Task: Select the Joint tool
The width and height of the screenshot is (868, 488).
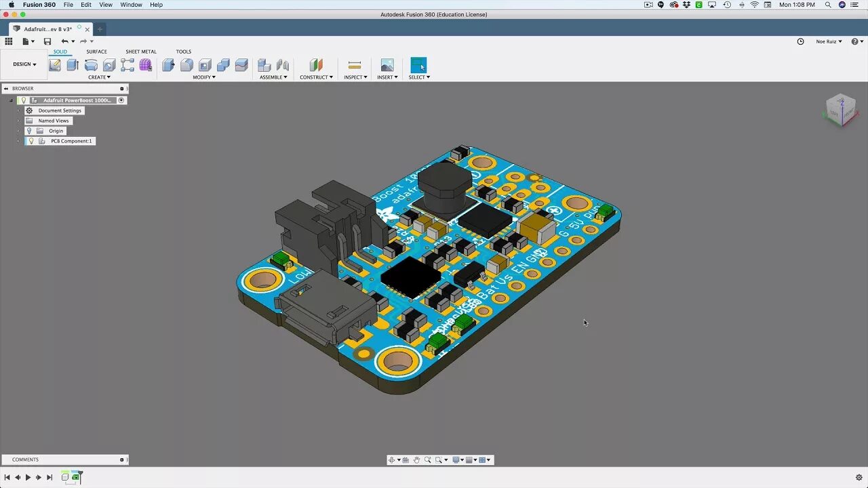Action: pos(283,65)
